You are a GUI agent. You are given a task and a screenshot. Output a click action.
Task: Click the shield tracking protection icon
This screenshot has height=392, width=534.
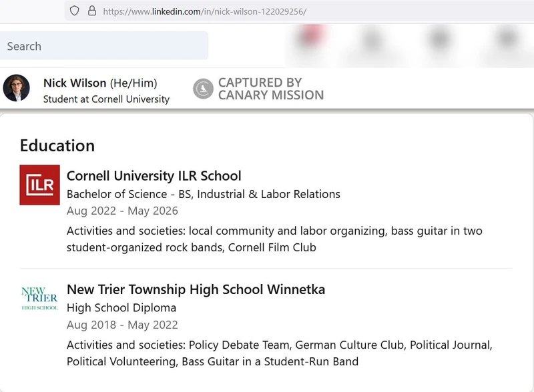pyautogui.click(x=74, y=11)
